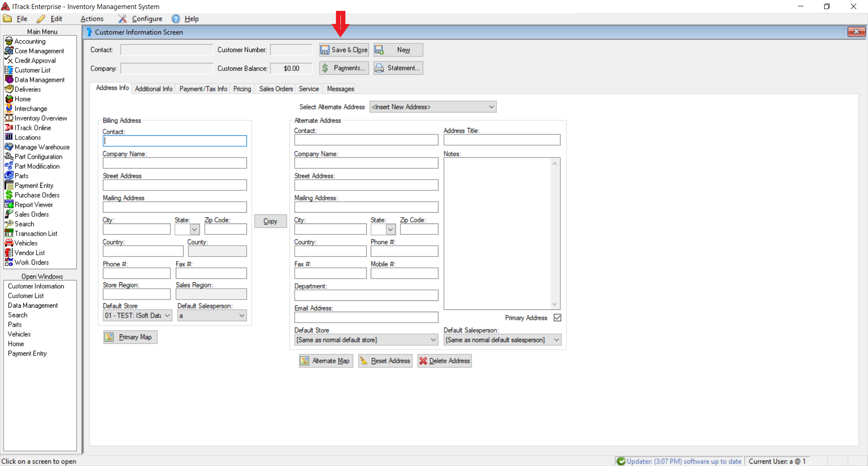
Task: Expand Select Alternate Address dropdown
Action: point(491,107)
